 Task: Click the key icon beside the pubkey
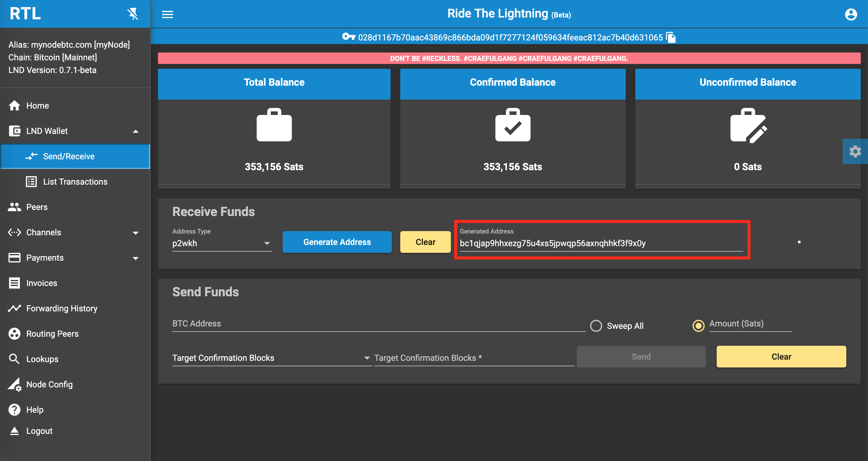click(349, 37)
